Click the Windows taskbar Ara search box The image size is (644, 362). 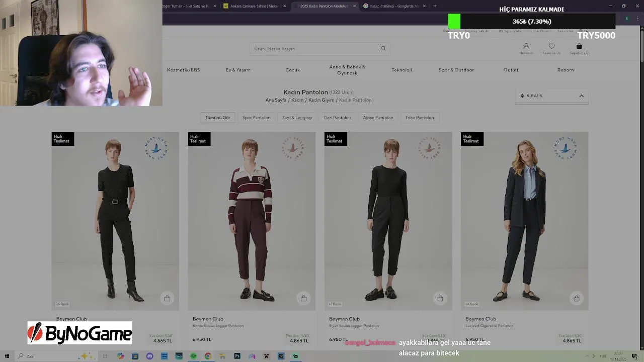pyautogui.click(x=55, y=356)
